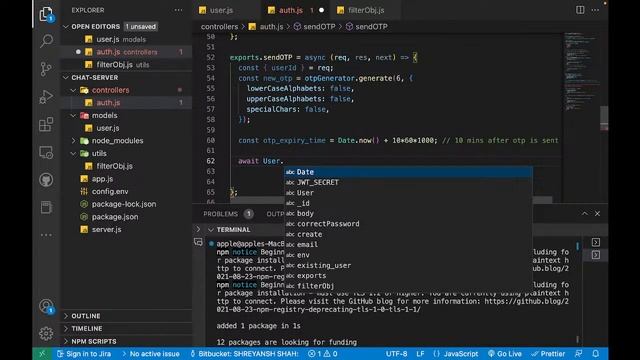Choose the create suggestion
This screenshot has height=360, width=640.
pos(408,234)
